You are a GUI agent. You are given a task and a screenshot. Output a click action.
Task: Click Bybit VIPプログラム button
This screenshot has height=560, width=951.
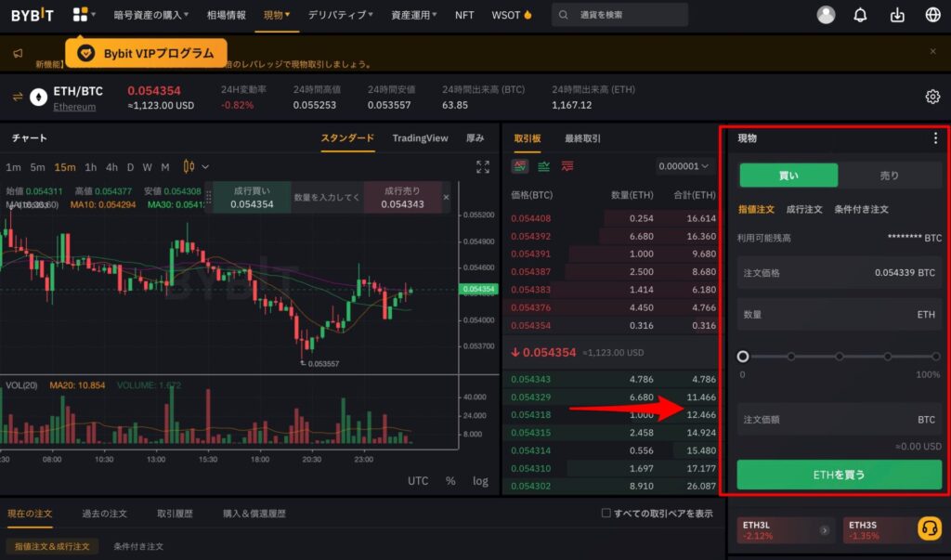146,53
